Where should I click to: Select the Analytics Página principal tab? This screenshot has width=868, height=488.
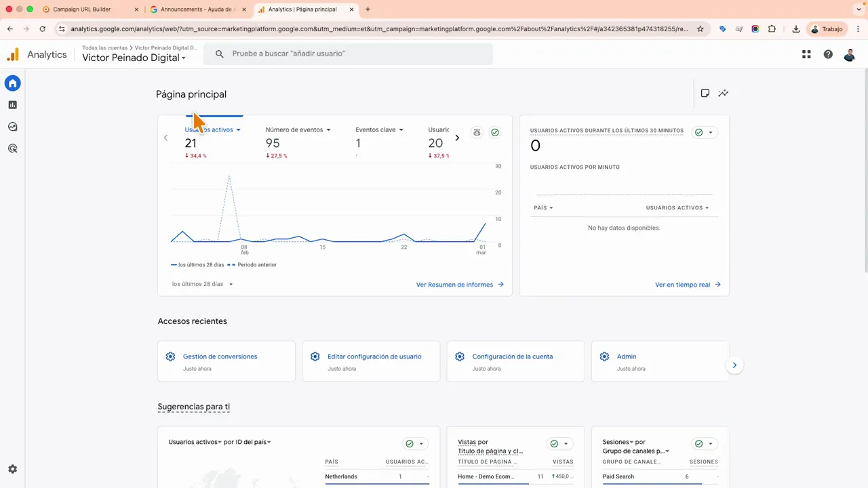pos(306,9)
